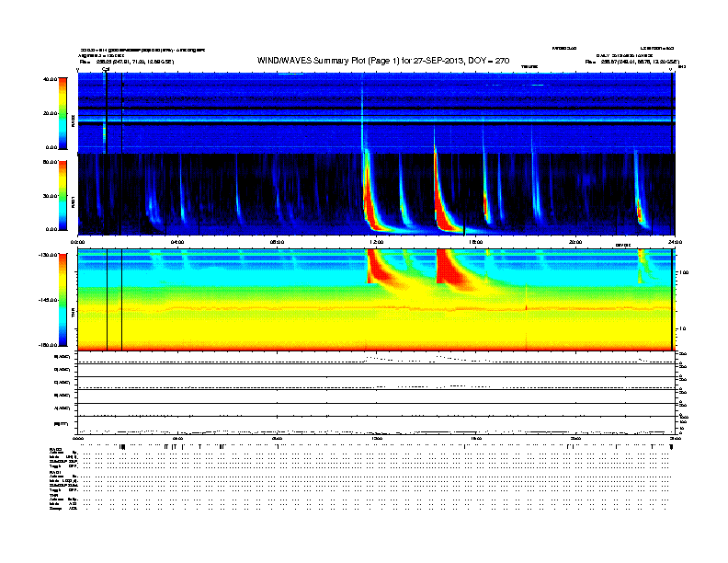Viewport: 728px width, 563px height.
Task: Click the 24:00 time label under RAD1 panel
Action: [x=675, y=242]
